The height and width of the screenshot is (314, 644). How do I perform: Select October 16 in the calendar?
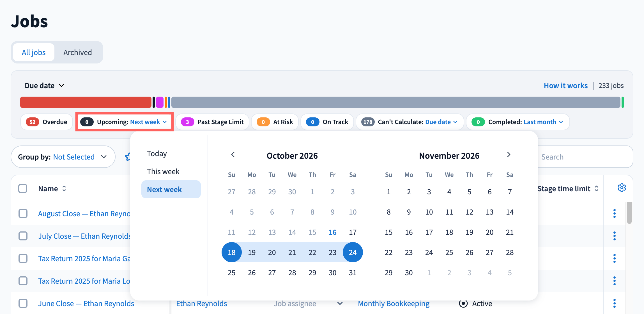coord(333,232)
